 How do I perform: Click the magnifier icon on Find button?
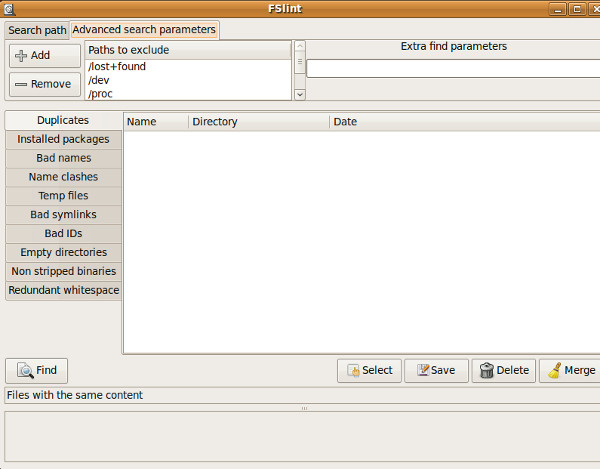point(25,370)
